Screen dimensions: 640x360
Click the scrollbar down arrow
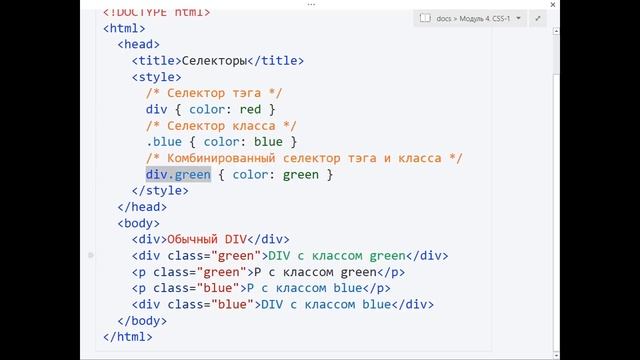pyautogui.click(x=556, y=356)
